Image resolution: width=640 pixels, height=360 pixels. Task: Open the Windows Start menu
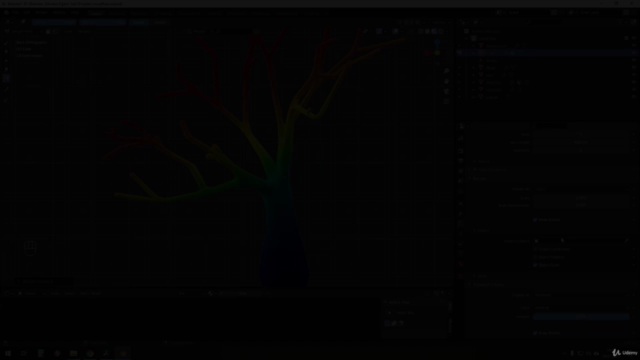pyautogui.click(x=8, y=353)
